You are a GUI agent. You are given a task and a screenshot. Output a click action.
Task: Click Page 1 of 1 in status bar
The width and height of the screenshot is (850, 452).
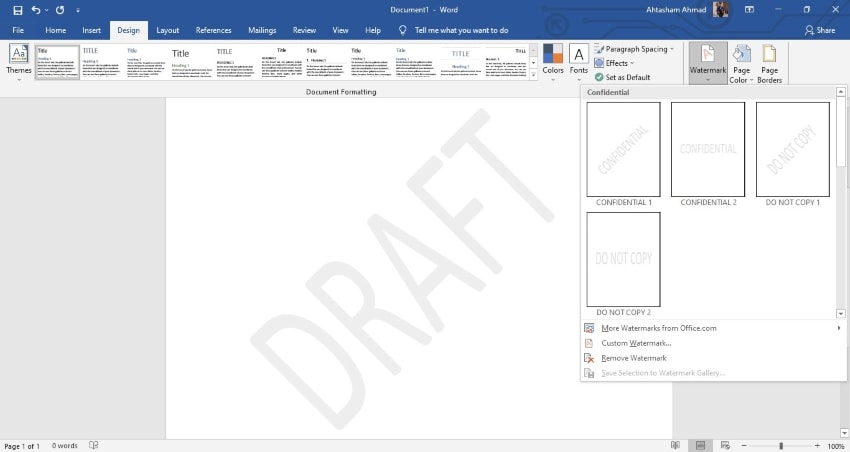(22, 446)
